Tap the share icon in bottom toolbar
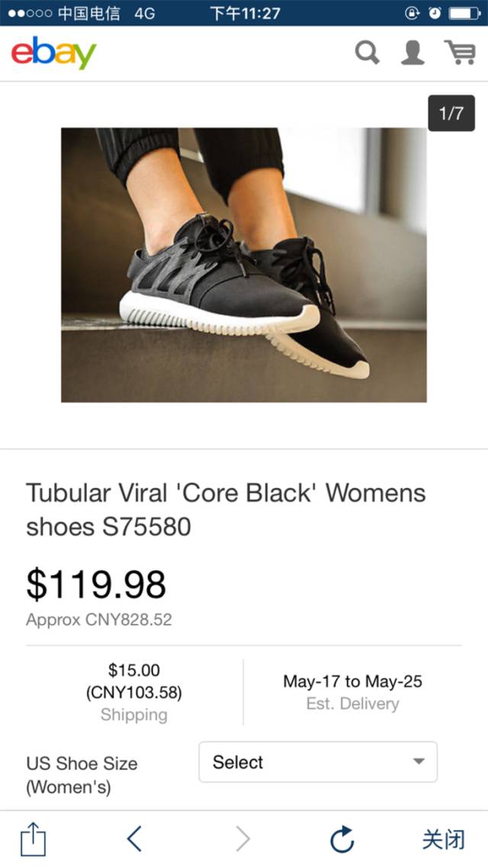488x868 pixels. [34, 839]
